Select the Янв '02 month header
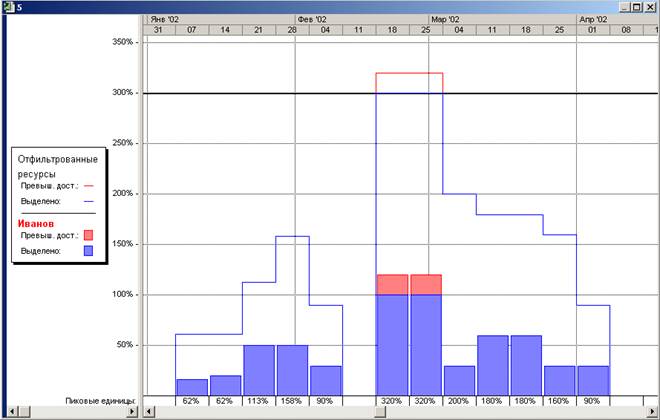 point(219,19)
